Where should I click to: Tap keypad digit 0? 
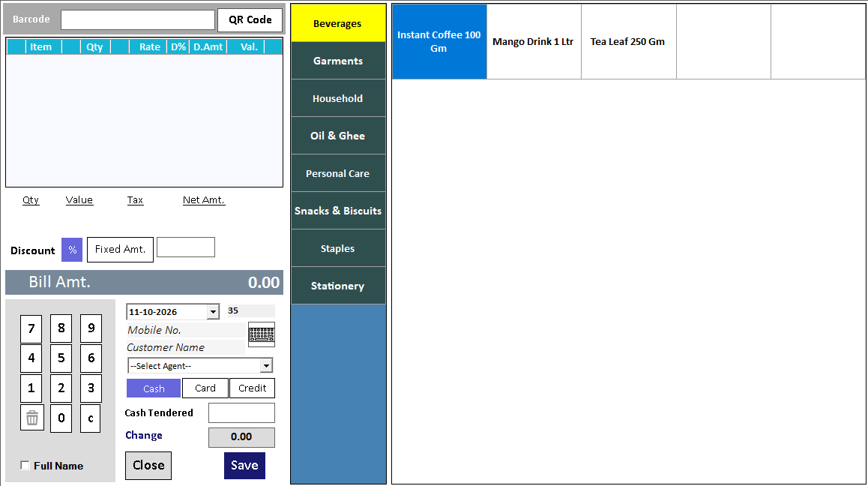point(61,418)
